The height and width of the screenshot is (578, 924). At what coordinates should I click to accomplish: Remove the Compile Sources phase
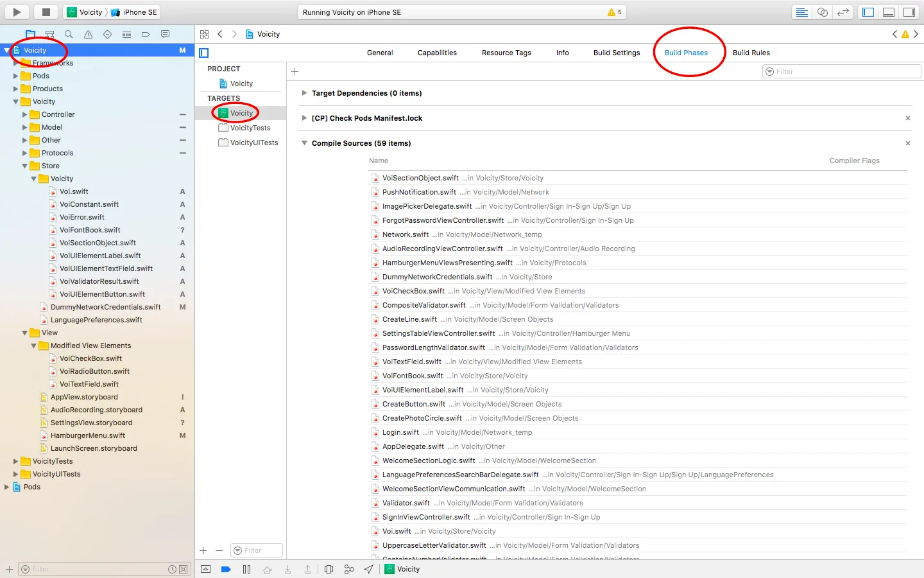[908, 143]
